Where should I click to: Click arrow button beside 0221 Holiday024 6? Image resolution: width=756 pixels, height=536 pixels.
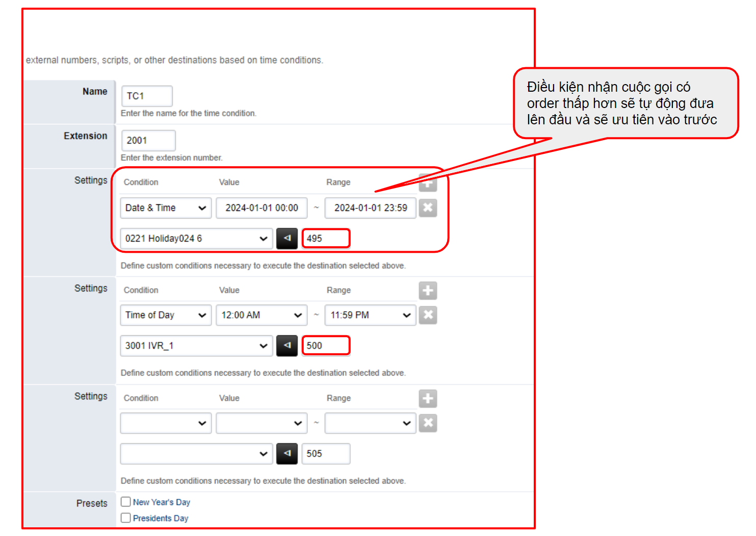pos(286,238)
